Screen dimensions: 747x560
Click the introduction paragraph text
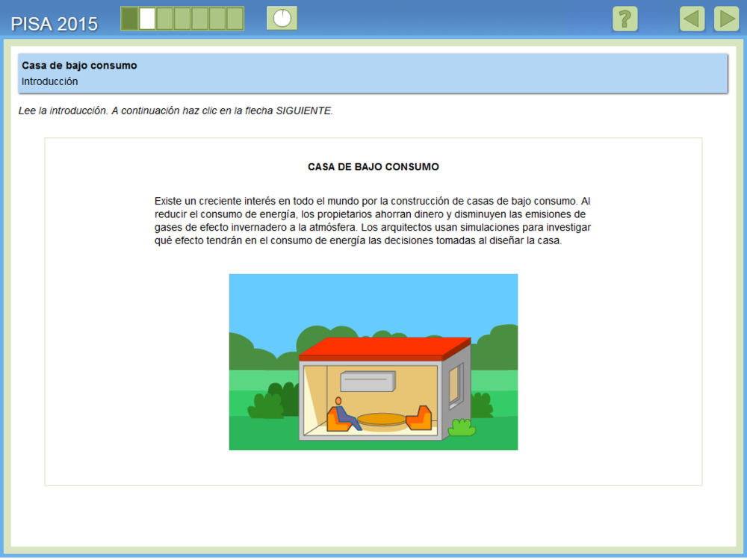coord(373,222)
